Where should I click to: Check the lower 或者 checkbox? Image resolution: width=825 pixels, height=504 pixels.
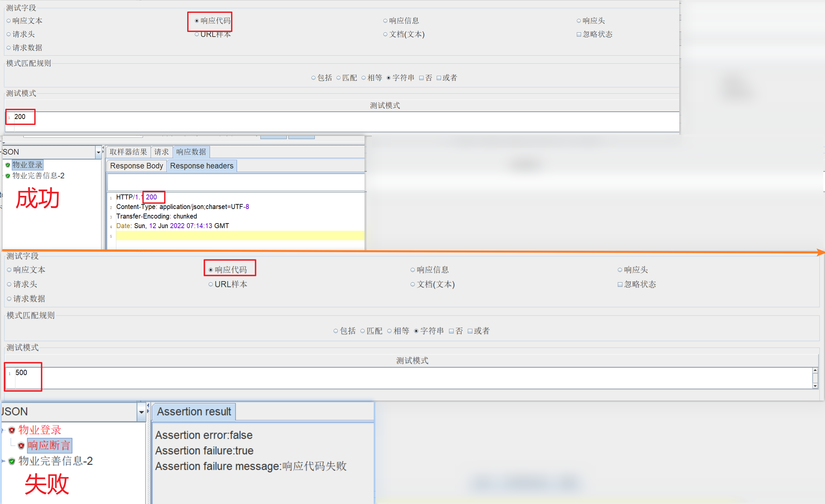[x=470, y=331]
